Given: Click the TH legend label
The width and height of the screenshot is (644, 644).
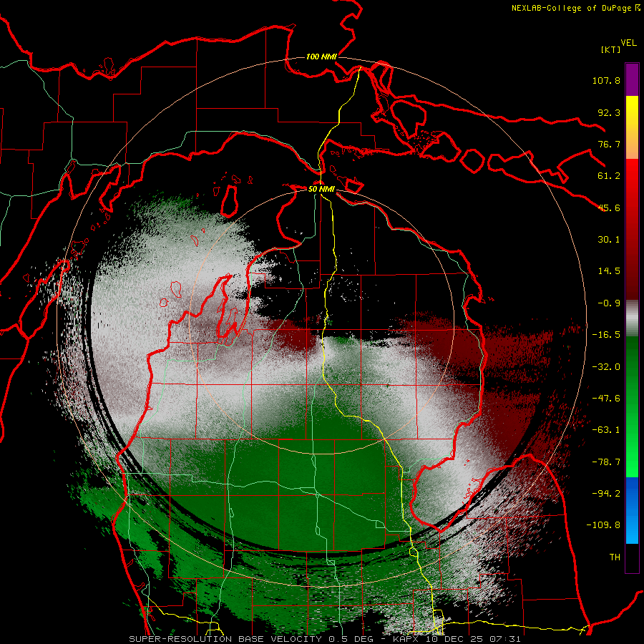Looking at the screenshot, I should click(615, 557).
